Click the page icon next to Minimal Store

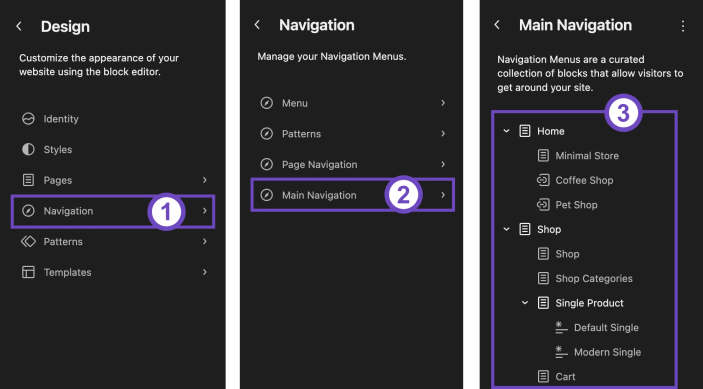pyautogui.click(x=543, y=156)
